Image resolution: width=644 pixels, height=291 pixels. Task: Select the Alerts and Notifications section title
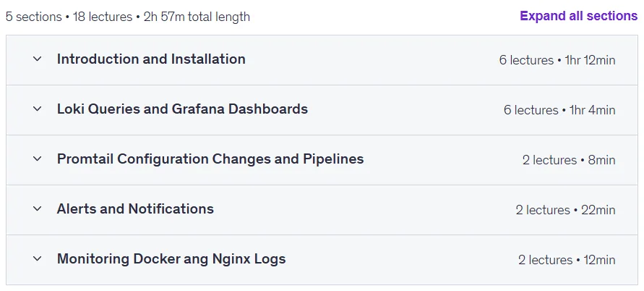click(x=136, y=208)
